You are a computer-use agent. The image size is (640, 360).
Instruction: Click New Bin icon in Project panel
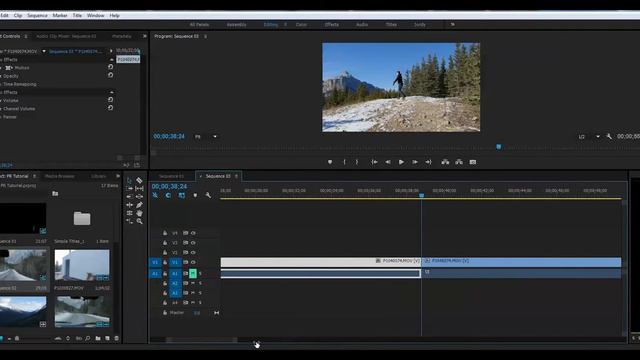tap(98, 338)
